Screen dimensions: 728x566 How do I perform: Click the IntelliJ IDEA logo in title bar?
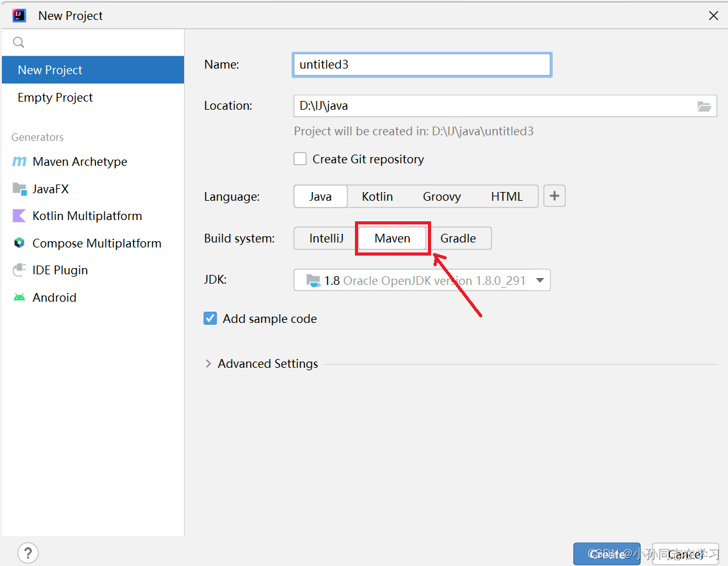coord(19,16)
